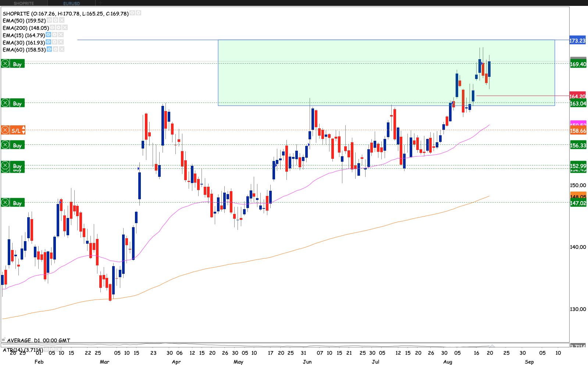Adjust S/L level with up-down arrows

click(x=24, y=130)
